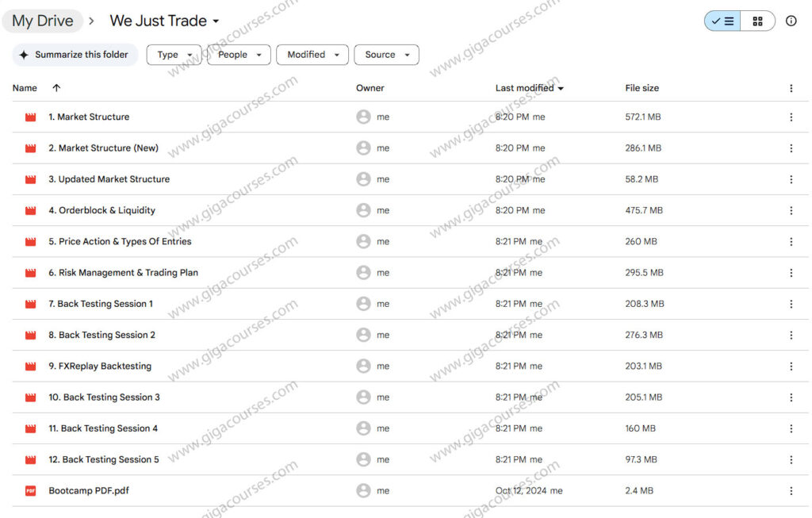Screen dimensions: 812x518
Task: Open 6. Risk Management & Trading Plan
Action: [x=124, y=273]
